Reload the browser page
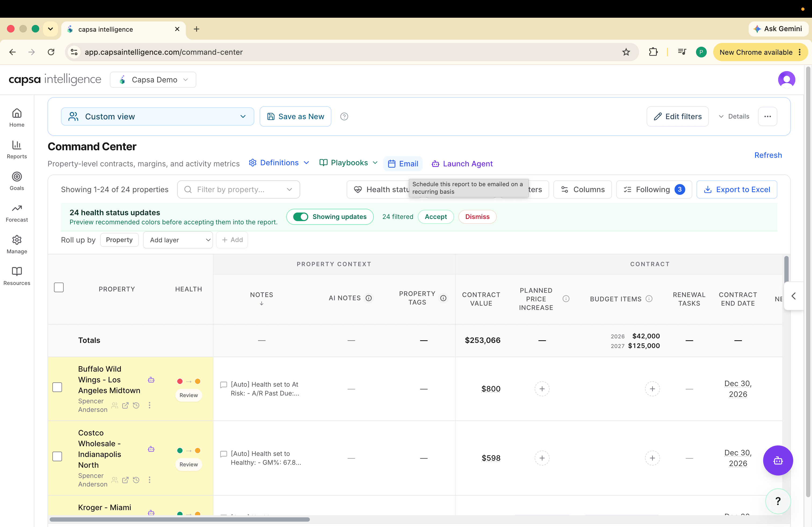The image size is (812, 527). [x=51, y=52]
